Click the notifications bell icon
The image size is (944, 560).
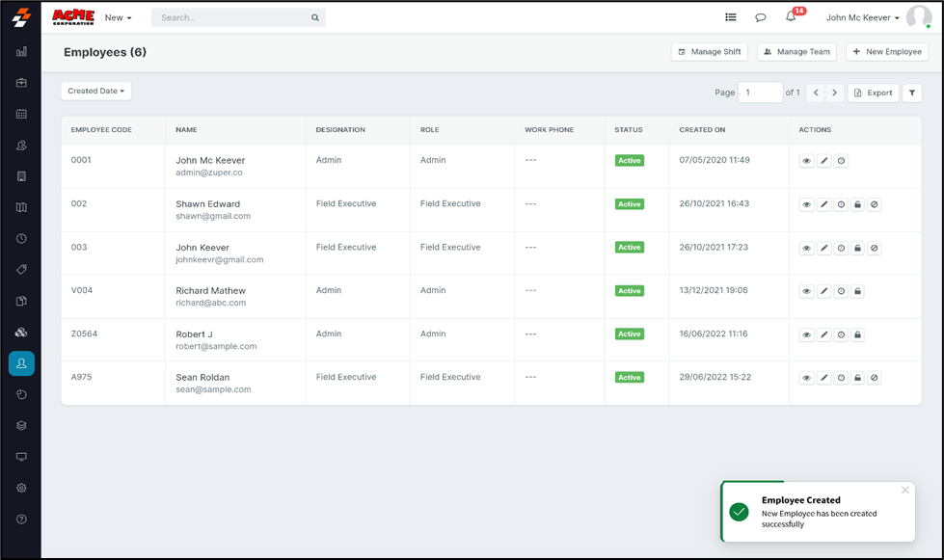click(x=791, y=17)
